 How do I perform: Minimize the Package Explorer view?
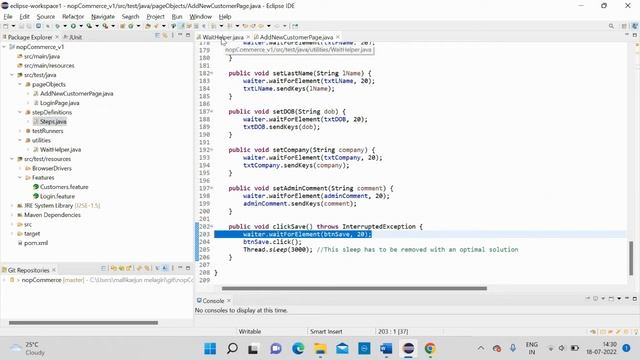tap(180, 35)
